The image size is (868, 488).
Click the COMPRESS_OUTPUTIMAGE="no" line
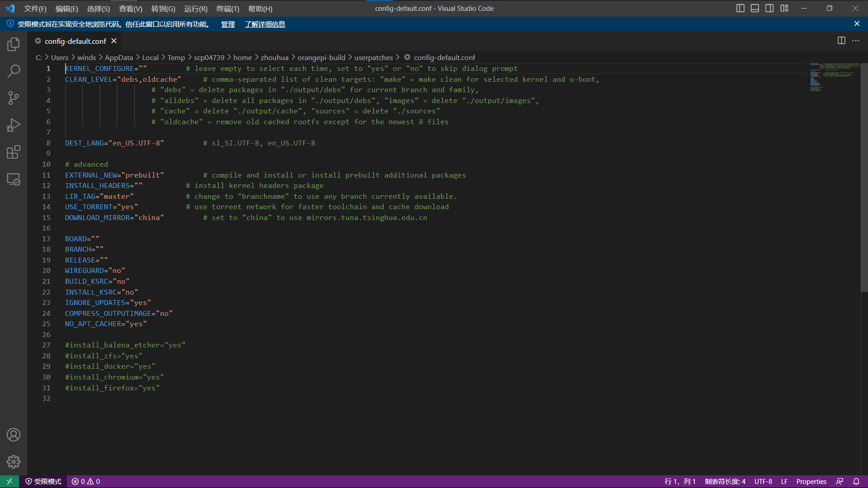coord(119,313)
